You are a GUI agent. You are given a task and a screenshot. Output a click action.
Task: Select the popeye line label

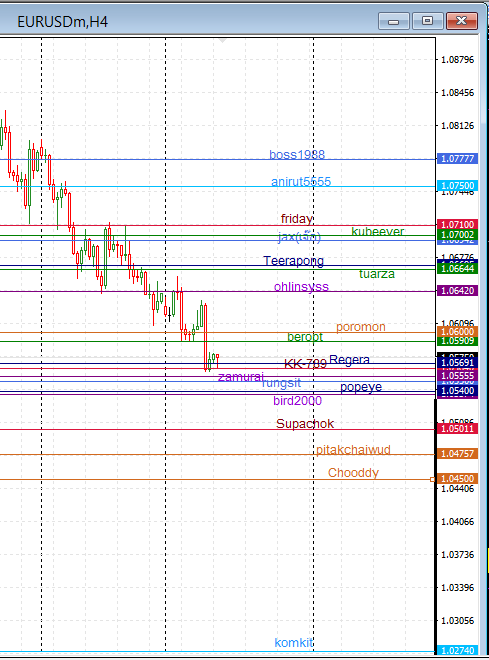(x=361, y=387)
